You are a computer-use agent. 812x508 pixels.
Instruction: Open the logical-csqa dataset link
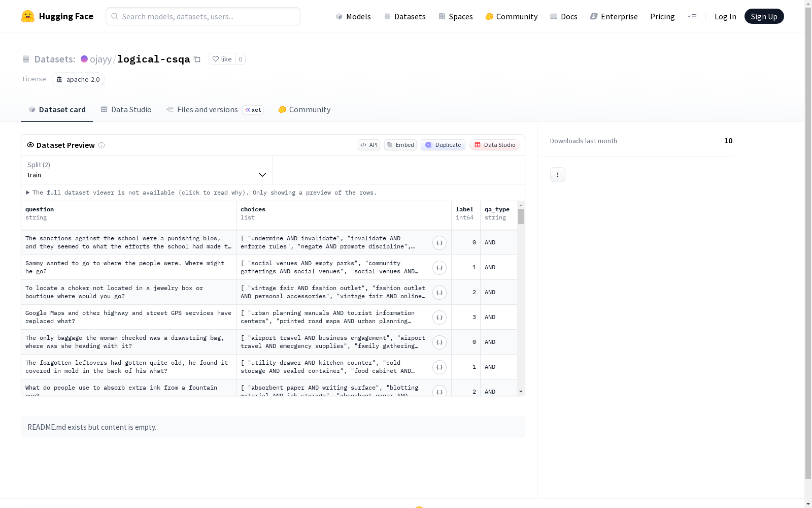[x=154, y=59]
